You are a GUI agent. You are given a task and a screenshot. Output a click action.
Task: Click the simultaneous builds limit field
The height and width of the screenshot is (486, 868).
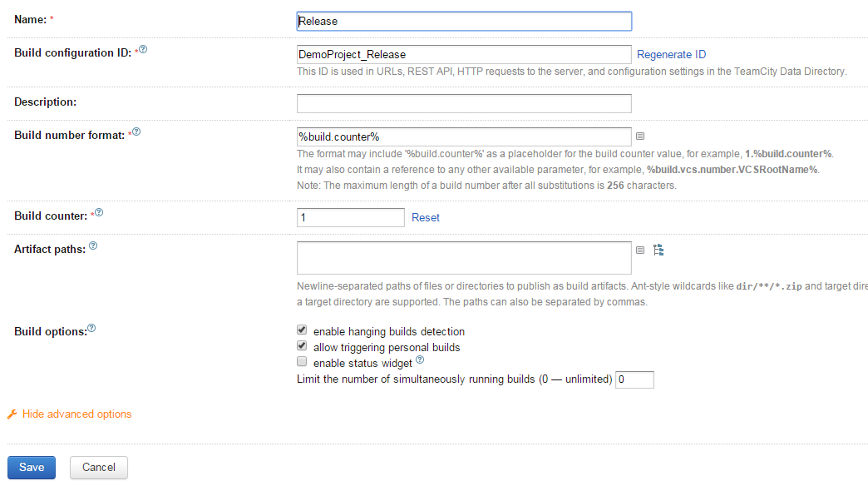click(634, 379)
